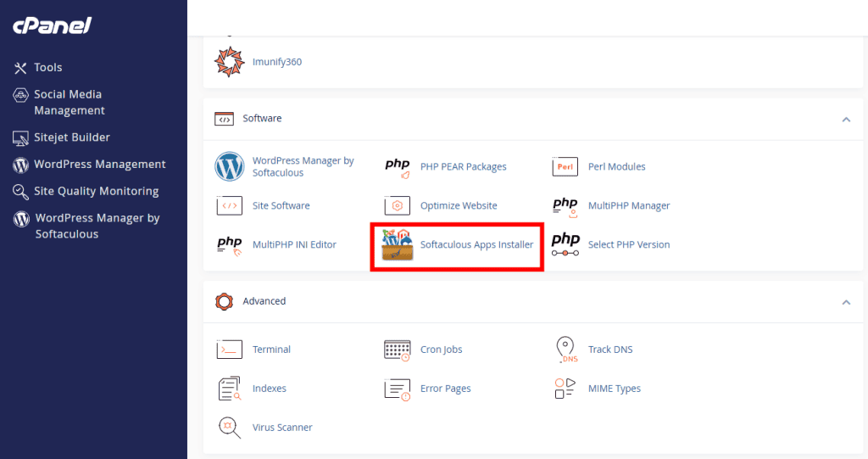Viewport: 868px width, 459px height.
Task: Open the Imunify360 link
Action: tap(277, 62)
